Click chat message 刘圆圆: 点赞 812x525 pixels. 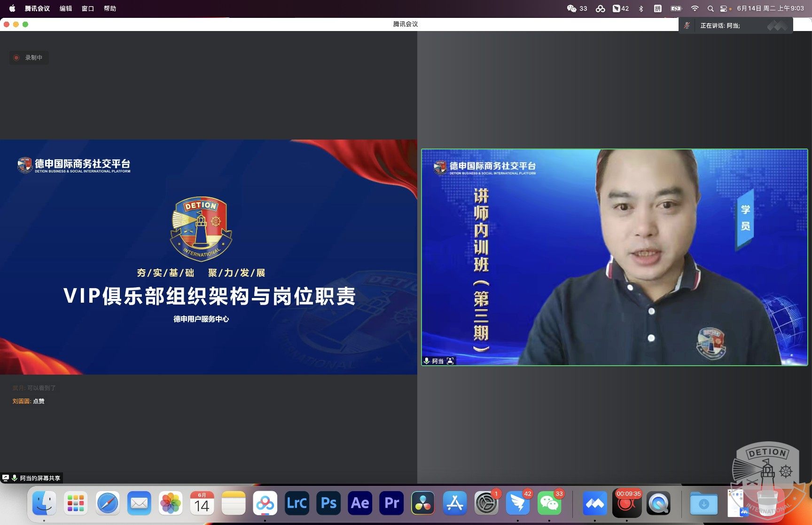[28, 401]
